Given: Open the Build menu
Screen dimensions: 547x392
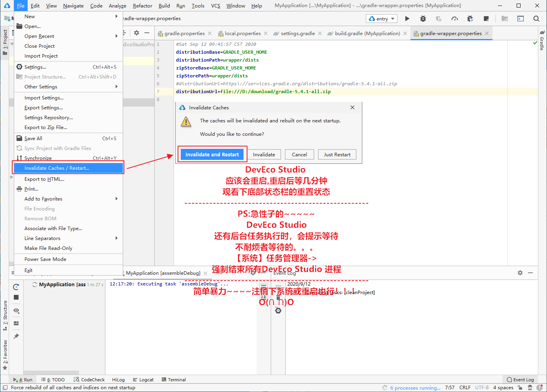Looking at the screenshot, I should coord(164,6).
